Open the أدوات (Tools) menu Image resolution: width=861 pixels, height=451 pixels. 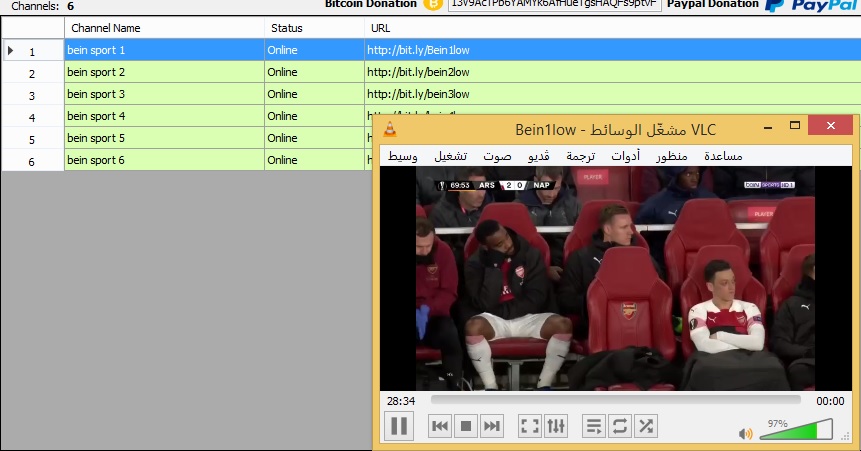625,156
